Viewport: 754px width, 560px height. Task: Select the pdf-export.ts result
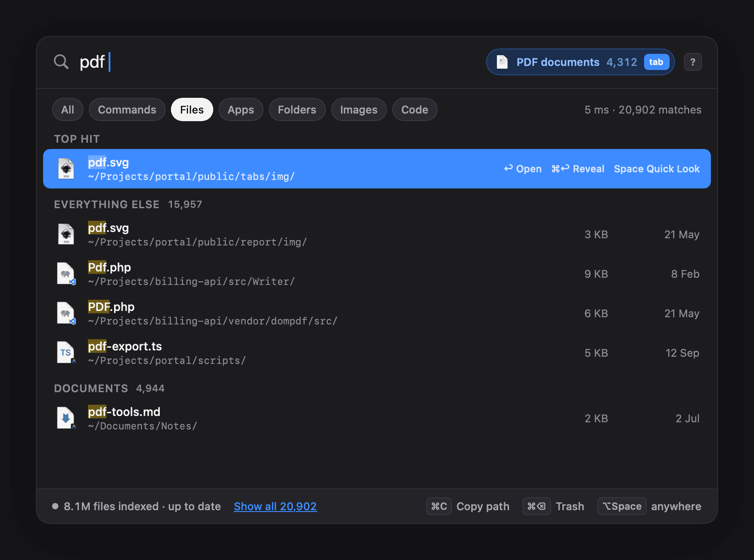(x=377, y=353)
